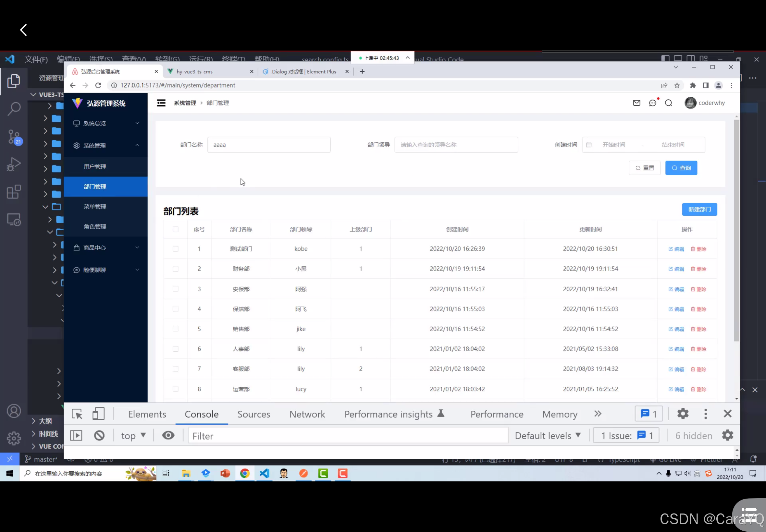The image size is (766, 532).
Task: Check the row for 销售部
Action: pos(175,329)
